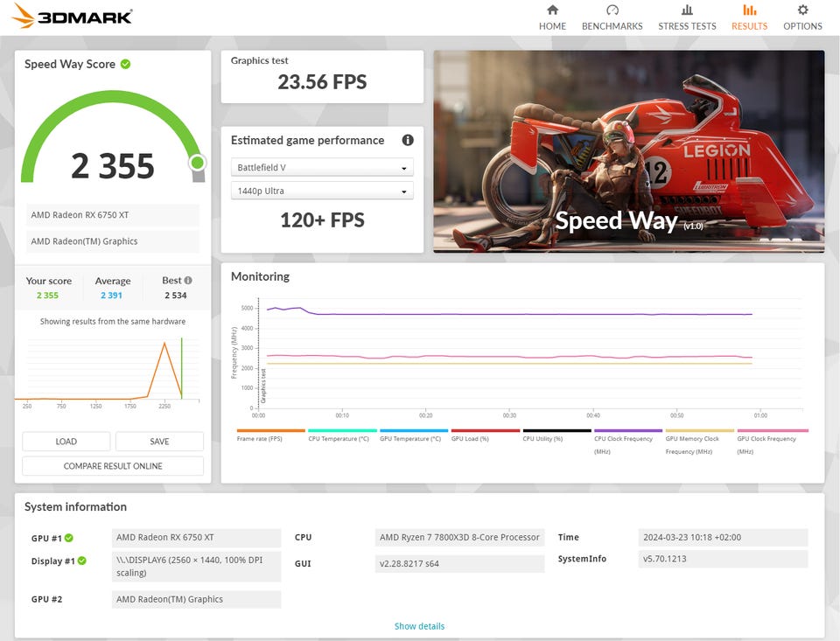
Task: Click the Monitoring panel heading
Action: tap(260, 276)
